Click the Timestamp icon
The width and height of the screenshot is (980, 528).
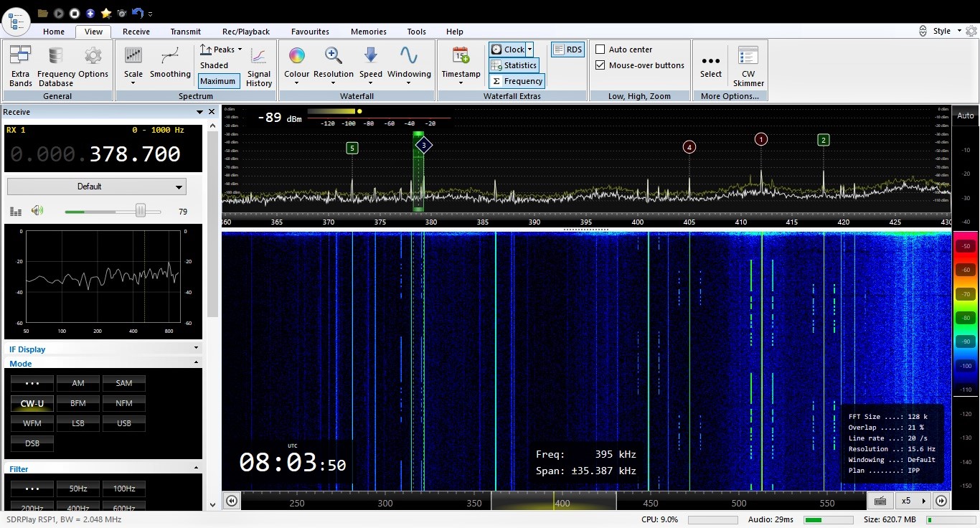pos(461,56)
